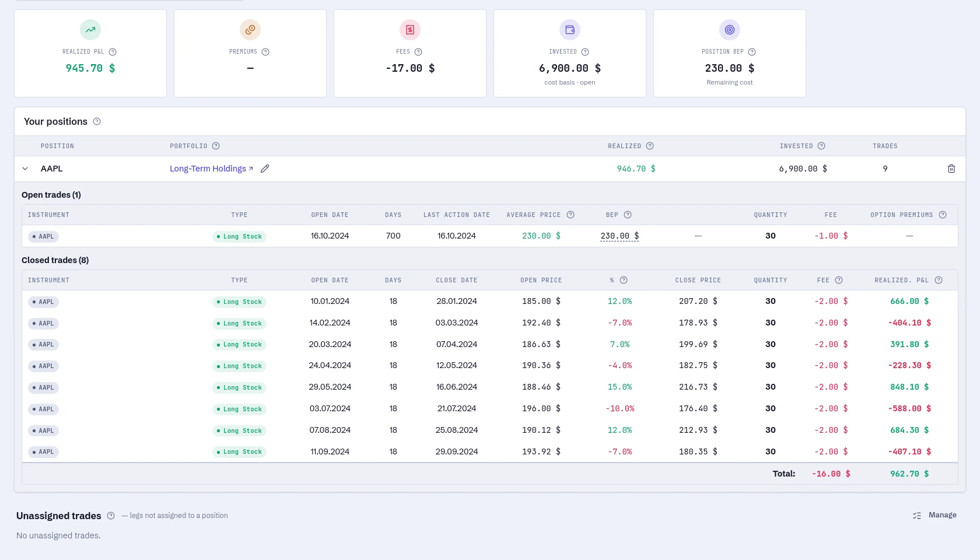Viewport: 980px width, 560px height.
Task: Click AAPL tag in 20.03.2024 trade row
Action: click(43, 345)
